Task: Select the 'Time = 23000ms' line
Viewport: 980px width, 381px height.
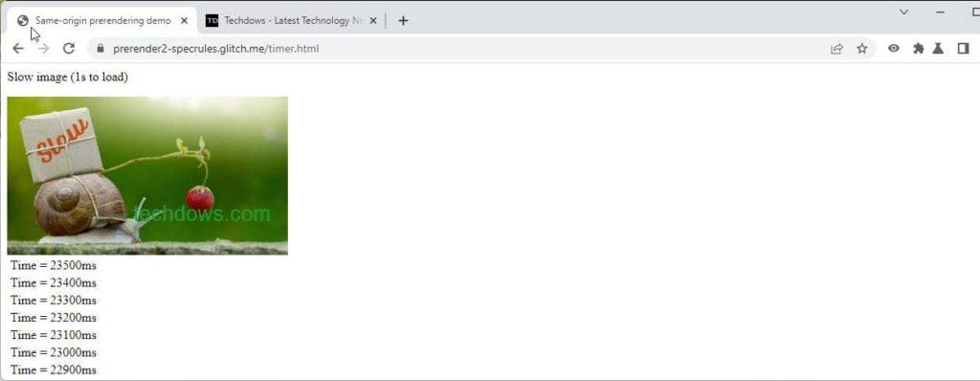Action: tap(54, 353)
